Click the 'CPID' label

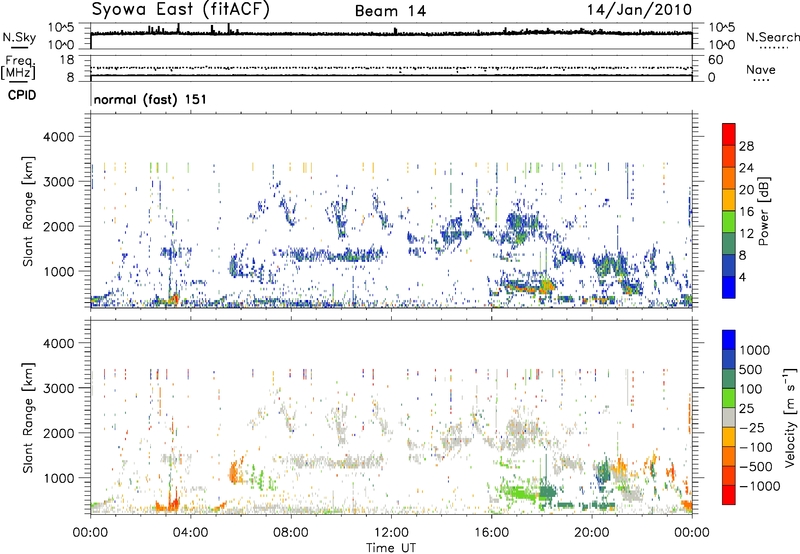tap(22, 95)
